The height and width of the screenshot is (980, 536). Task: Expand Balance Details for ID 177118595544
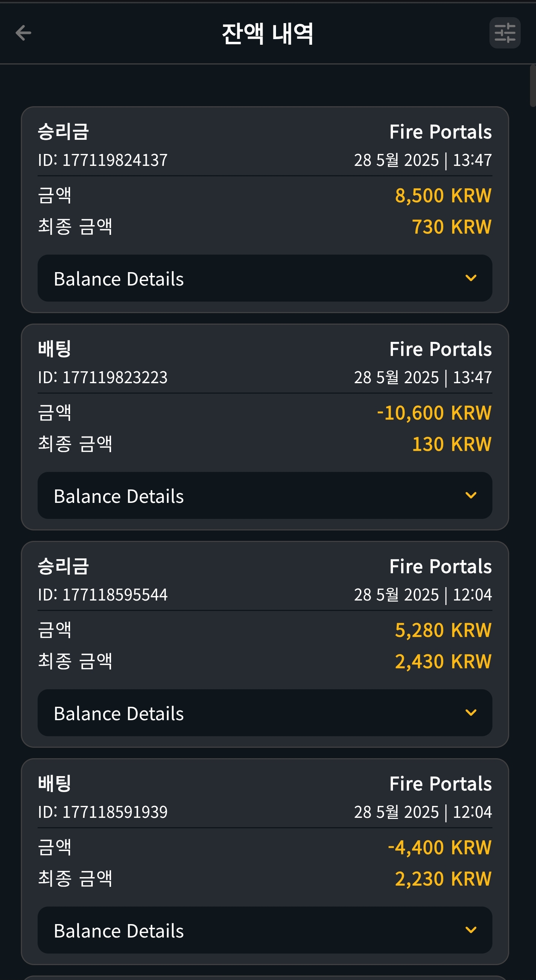(x=265, y=713)
